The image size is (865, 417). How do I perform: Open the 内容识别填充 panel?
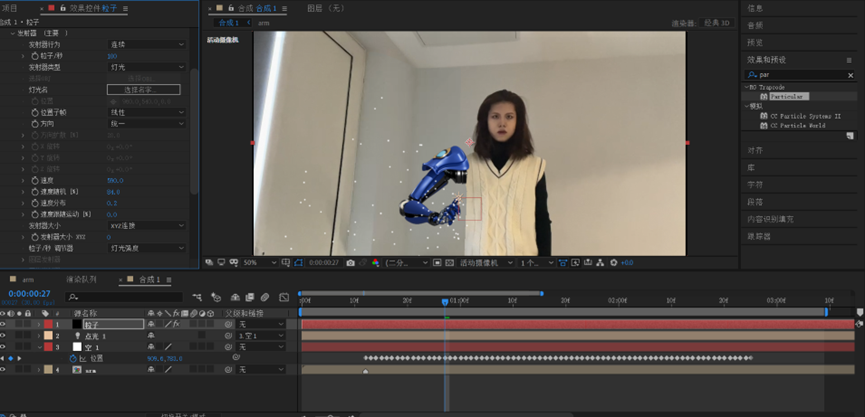pos(770,220)
